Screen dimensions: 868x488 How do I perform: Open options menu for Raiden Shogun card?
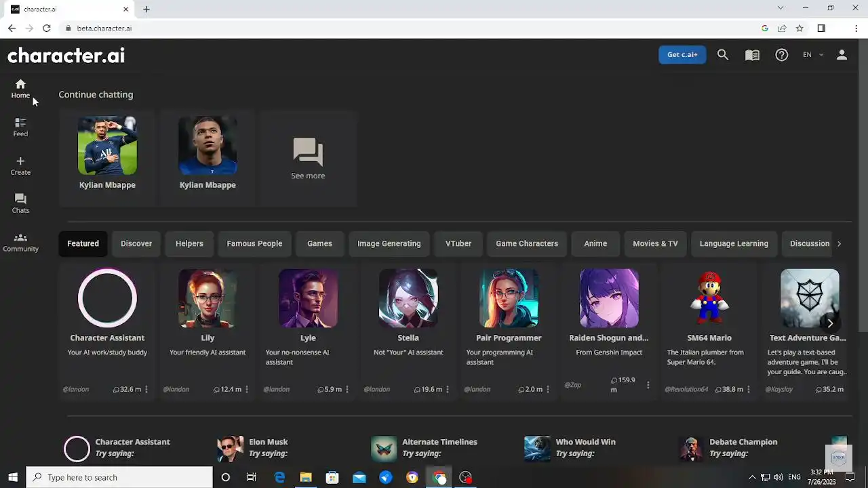(648, 385)
